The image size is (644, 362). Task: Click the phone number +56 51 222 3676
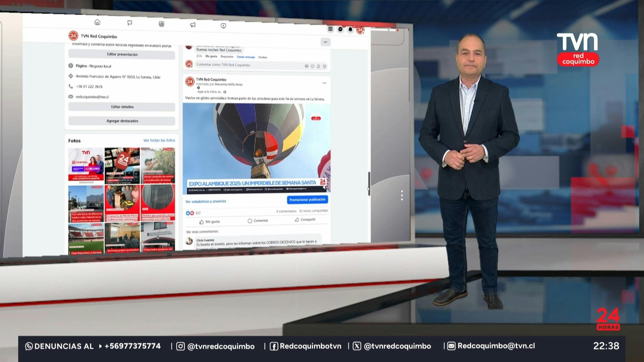90,86
